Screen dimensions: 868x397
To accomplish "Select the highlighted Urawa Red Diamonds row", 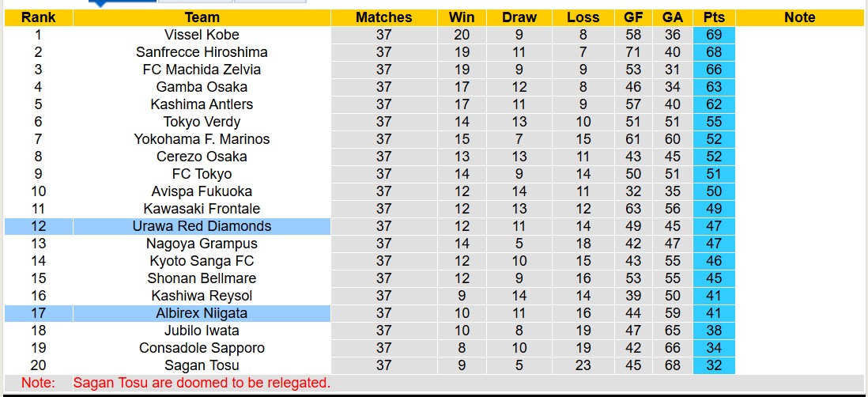I will (202, 226).
